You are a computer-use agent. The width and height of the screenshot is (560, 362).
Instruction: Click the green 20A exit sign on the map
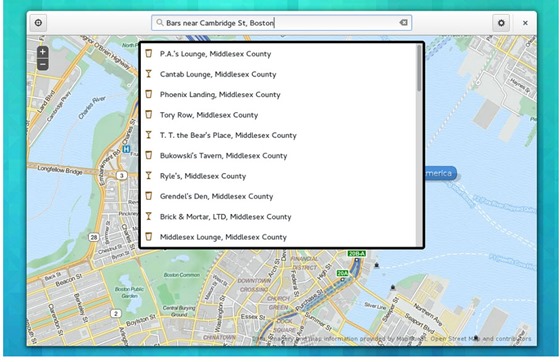tap(342, 273)
